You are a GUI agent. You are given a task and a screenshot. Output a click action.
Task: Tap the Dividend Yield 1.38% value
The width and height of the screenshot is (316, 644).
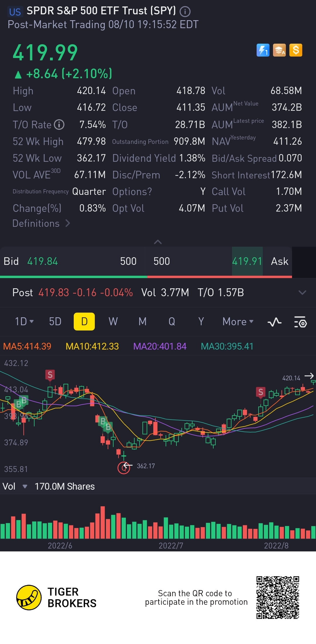(x=192, y=158)
